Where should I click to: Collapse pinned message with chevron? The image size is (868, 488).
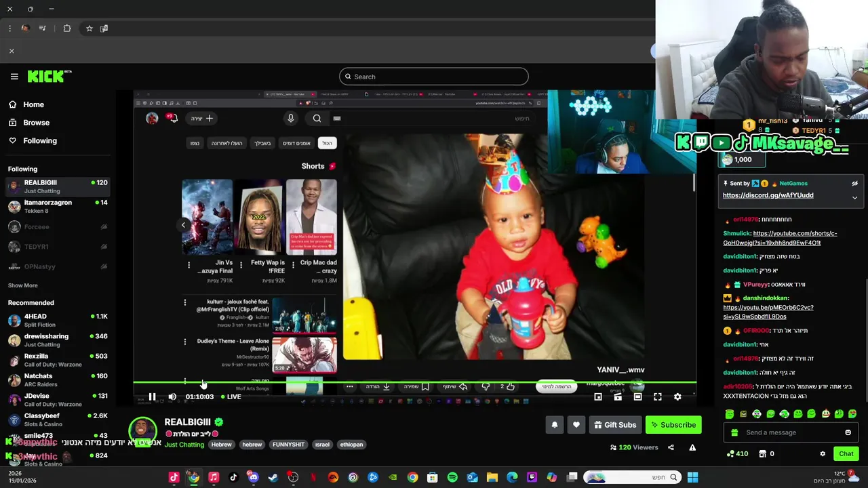point(854,198)
